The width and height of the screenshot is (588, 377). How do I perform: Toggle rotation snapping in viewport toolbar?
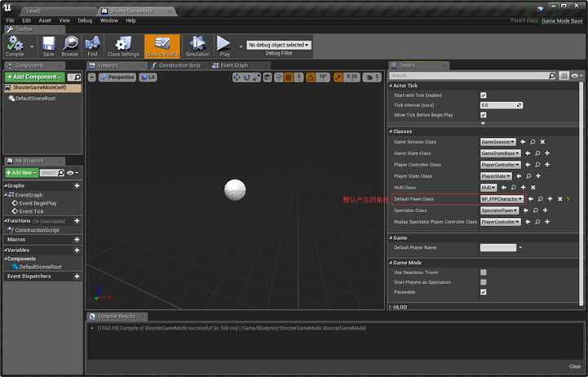tap(311, 78)
